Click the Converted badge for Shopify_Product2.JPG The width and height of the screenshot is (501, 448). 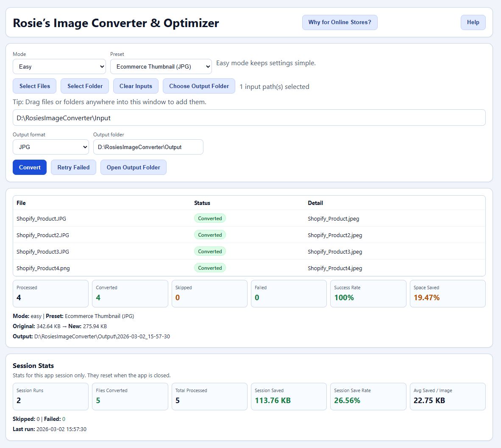(210, 235)
